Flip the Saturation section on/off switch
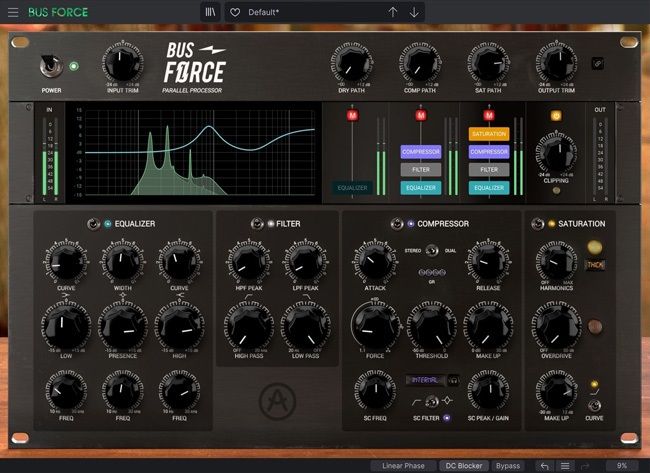 (x=537, y=224)
